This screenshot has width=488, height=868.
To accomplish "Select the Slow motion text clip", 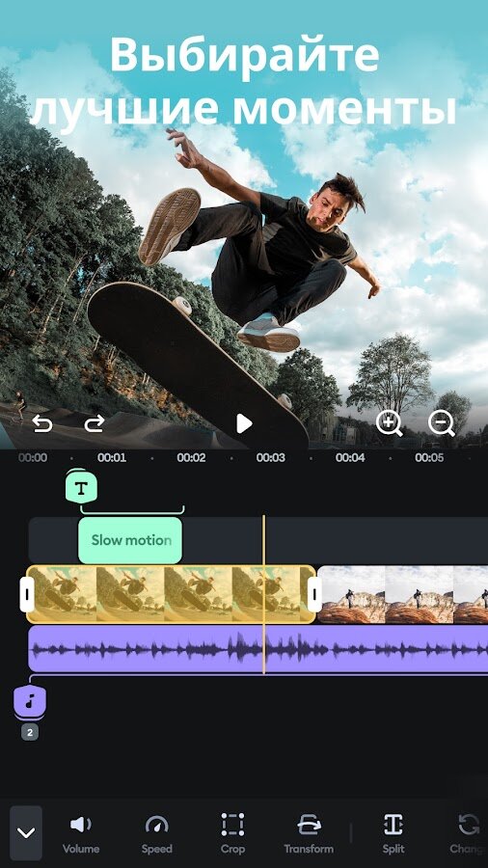I will (130, 540).
